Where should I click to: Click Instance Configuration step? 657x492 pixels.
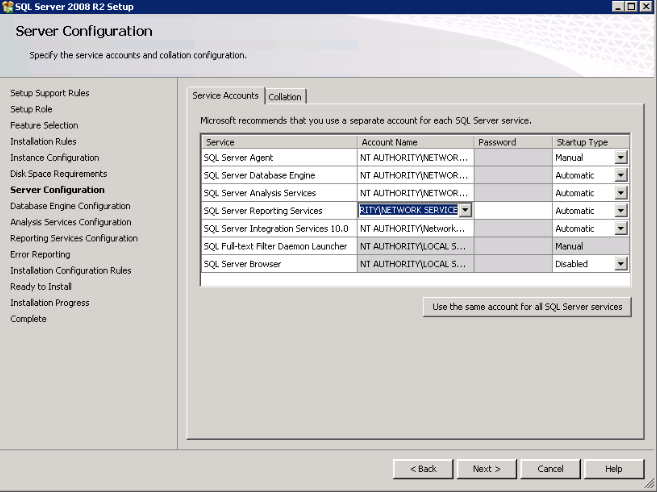[x=55, y=158]
